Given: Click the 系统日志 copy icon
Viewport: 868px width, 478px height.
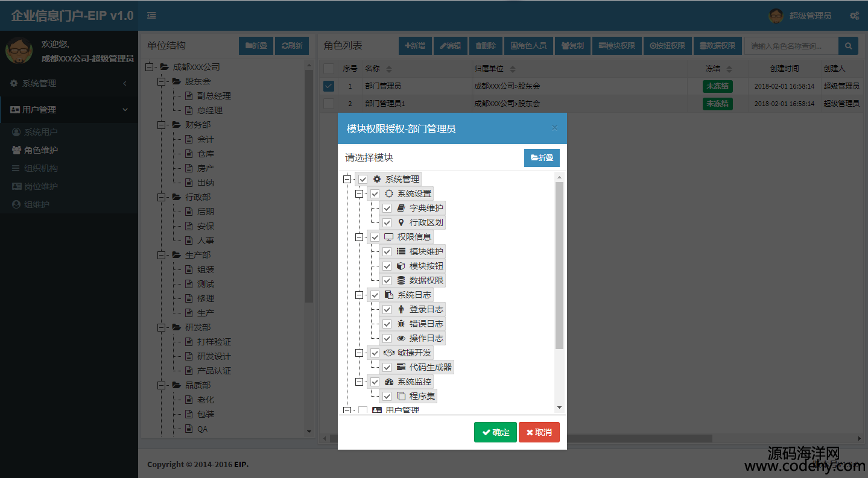Looking at the screenshot, I should coord(389,295).
